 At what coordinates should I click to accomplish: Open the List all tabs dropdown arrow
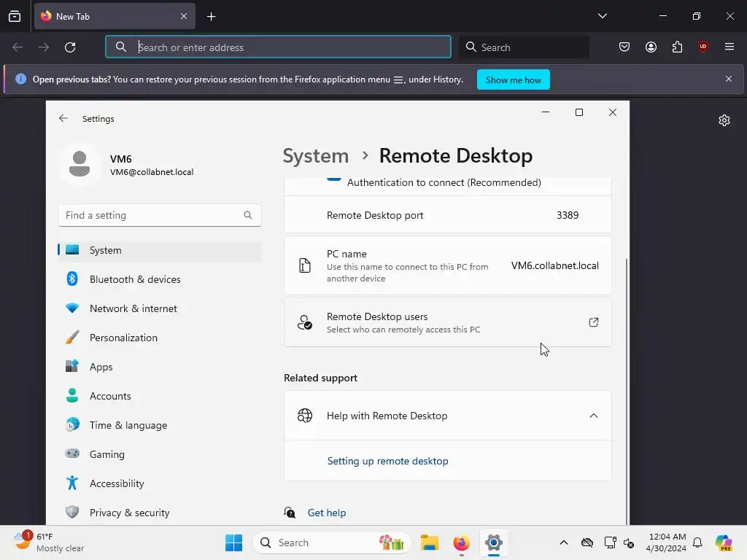pyautogui.click(x=602, y=16)
